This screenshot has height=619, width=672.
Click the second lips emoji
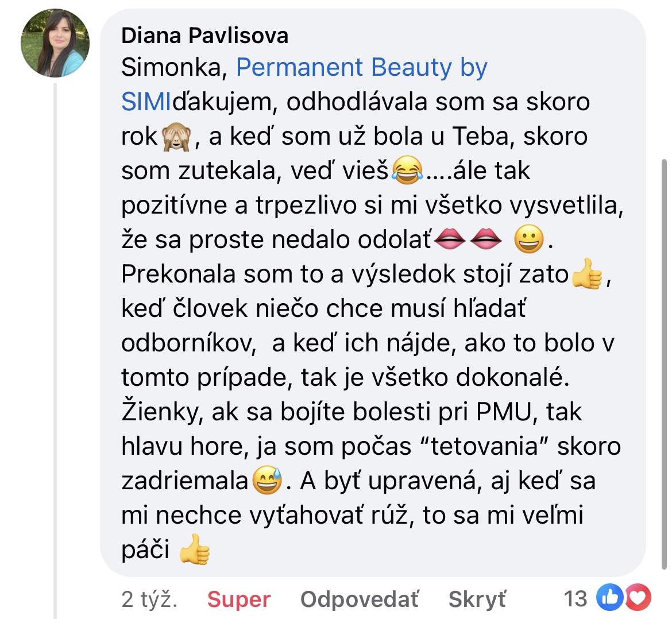[485, 239]
